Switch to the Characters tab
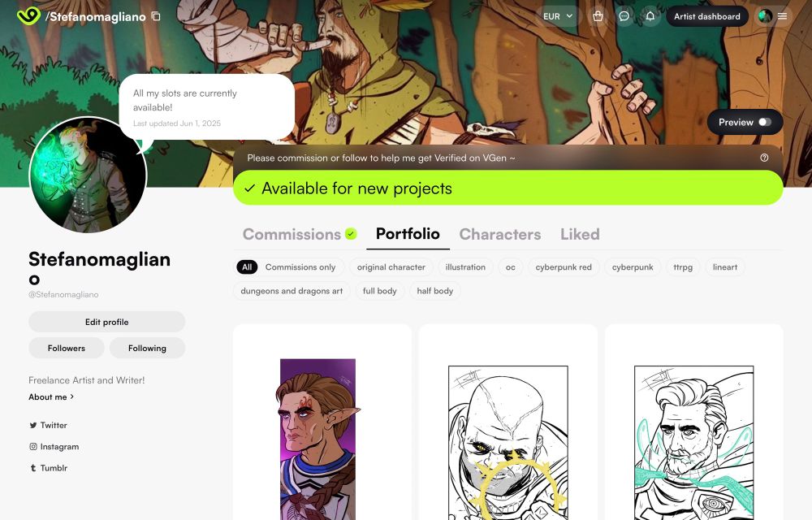The width and height of the screenshot is (812, 520). (499, 234)
